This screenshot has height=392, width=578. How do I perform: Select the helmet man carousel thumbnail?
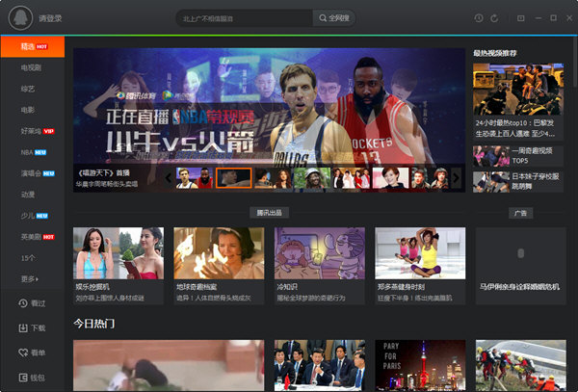tap(312, 178)
